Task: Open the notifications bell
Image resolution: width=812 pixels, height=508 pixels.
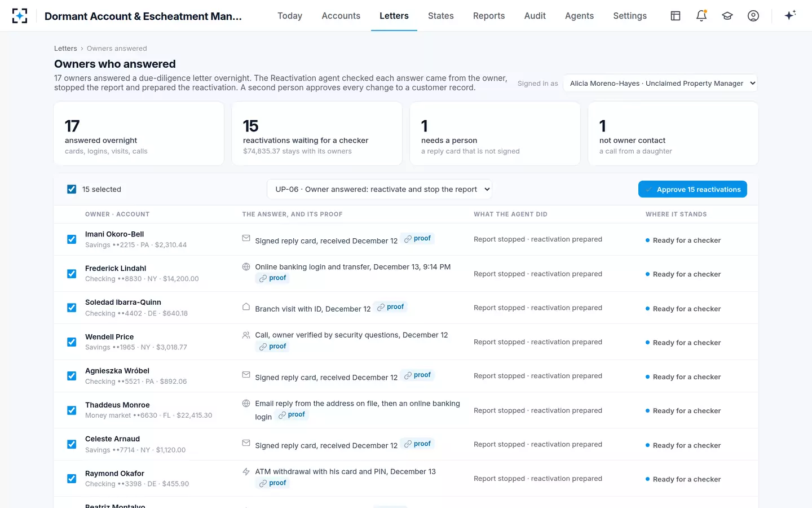Action: (701, 16)
